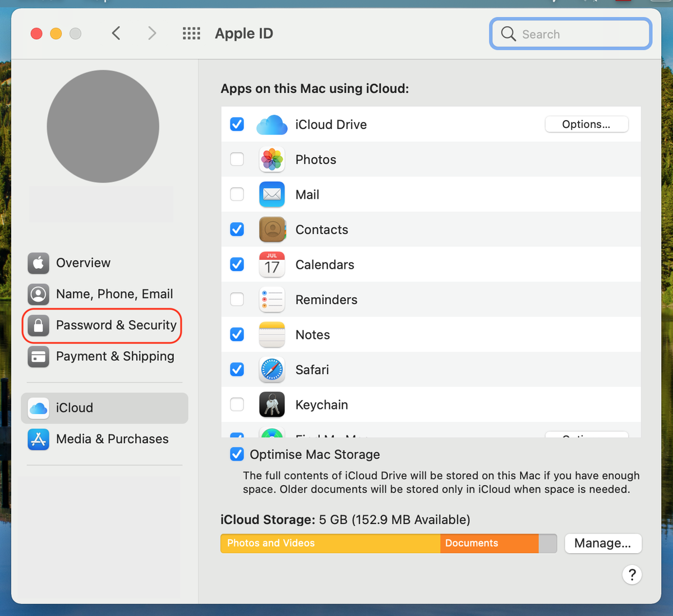673x616 pixels.
Task: Click the help question mark button
Action: click(x=632, y=574)
